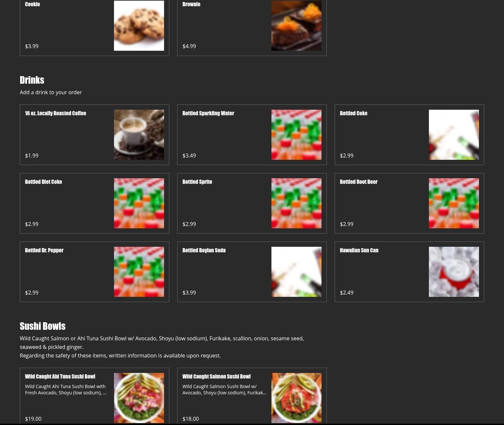504x425 pixels.
Task: Pick the Bottled Sprite menu item
Action: click(x=252, y=203)
